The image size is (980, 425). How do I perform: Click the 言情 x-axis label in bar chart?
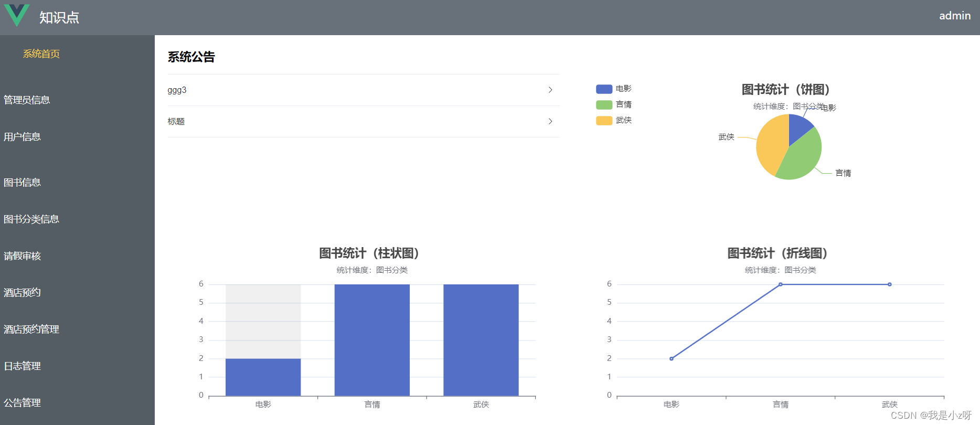coord(372,405)
